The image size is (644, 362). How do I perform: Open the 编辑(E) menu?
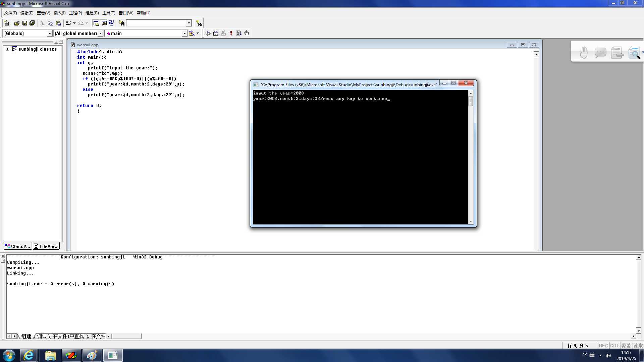coord(27,13)
